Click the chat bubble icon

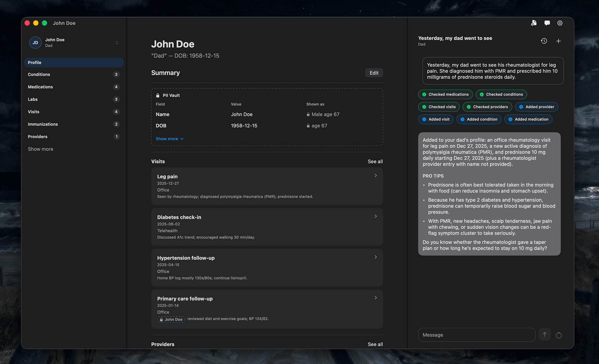(547, 23)
